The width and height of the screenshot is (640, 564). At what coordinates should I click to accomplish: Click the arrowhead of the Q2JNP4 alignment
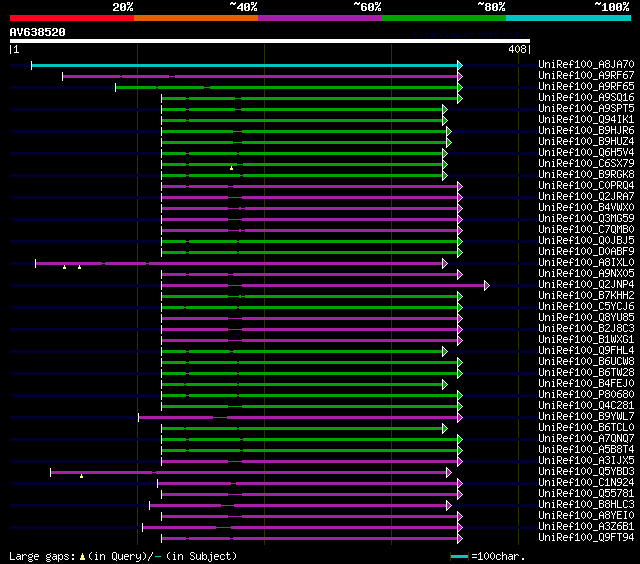point(487,285)
